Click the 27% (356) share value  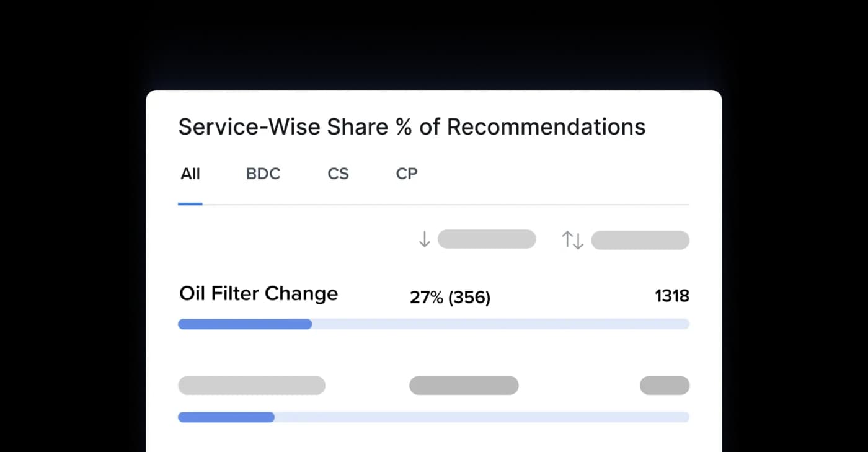click(450, 298)
